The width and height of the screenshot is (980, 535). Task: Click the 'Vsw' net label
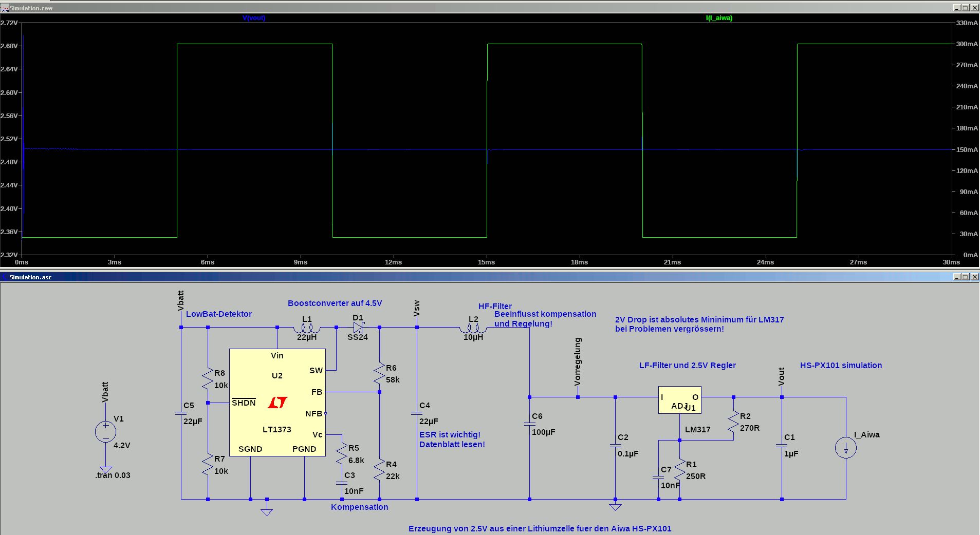[x=416, y=308]
